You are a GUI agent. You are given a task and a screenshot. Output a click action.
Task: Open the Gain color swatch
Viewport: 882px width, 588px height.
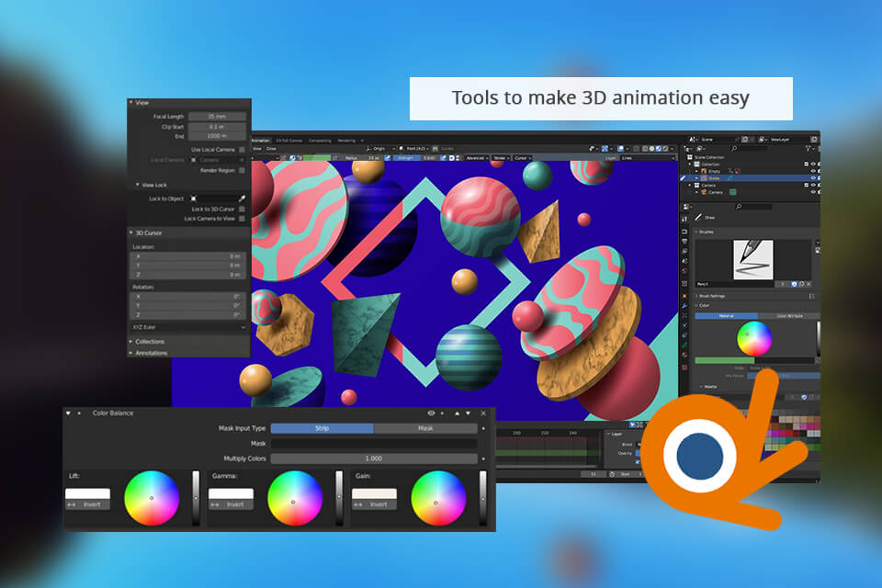tap(375, 493)
